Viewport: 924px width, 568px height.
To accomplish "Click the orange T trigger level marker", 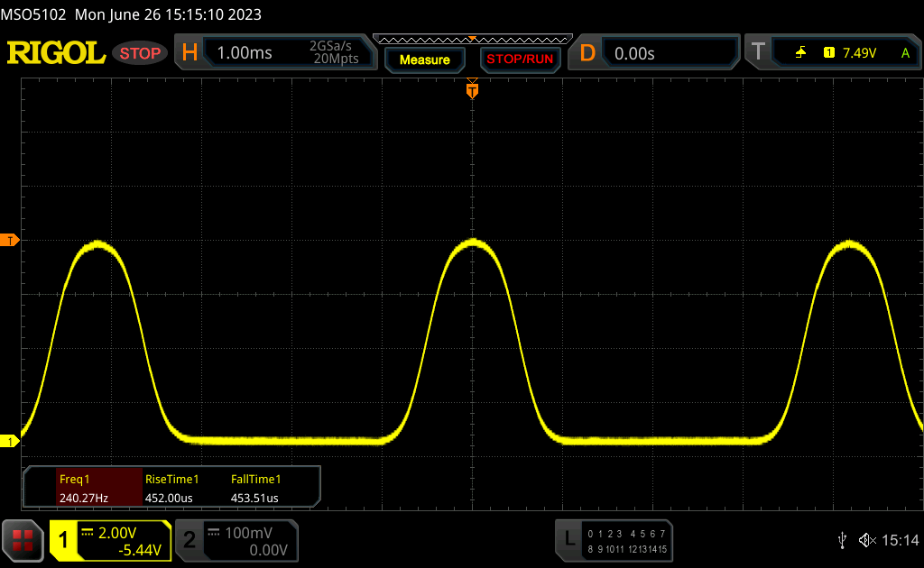I will click(x=10, y=241).
